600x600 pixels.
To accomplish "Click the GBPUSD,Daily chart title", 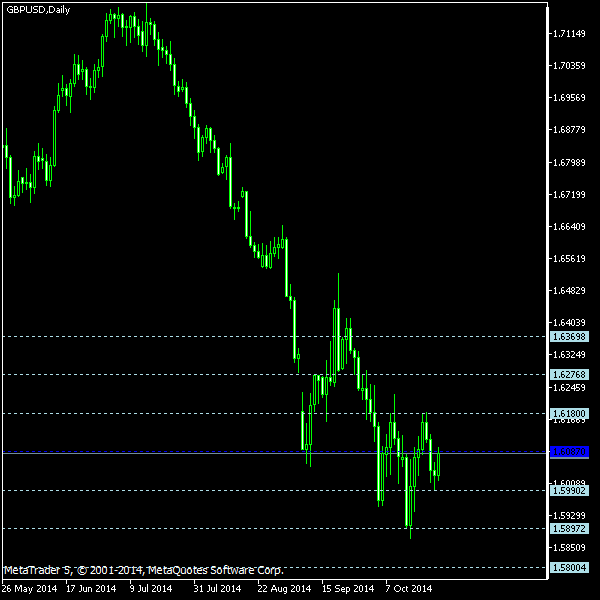I will [38, 10].
